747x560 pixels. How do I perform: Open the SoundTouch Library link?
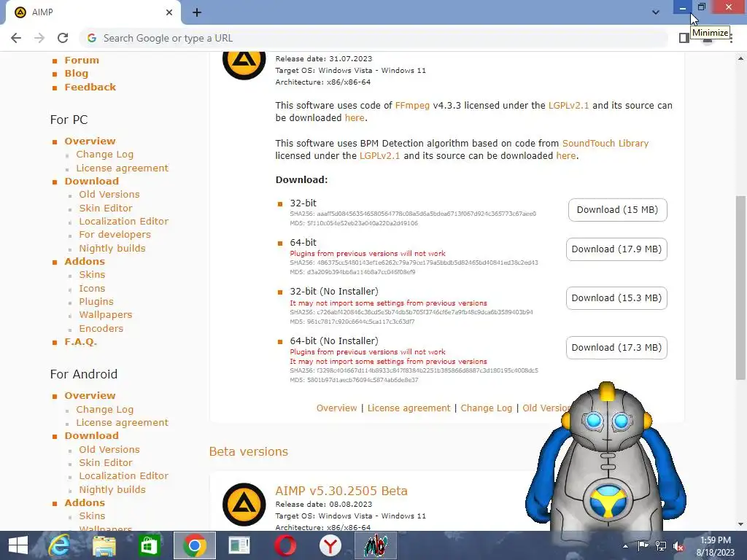coord(605,144)
